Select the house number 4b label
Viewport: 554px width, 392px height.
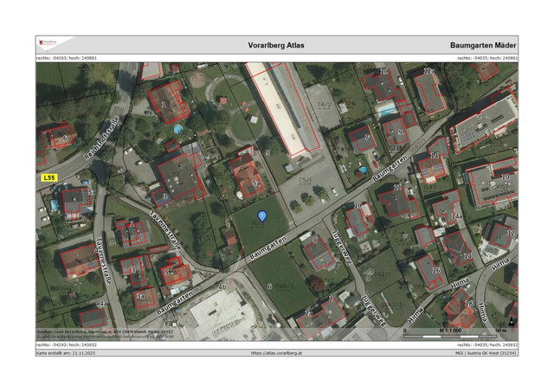[x=222, y=286]
